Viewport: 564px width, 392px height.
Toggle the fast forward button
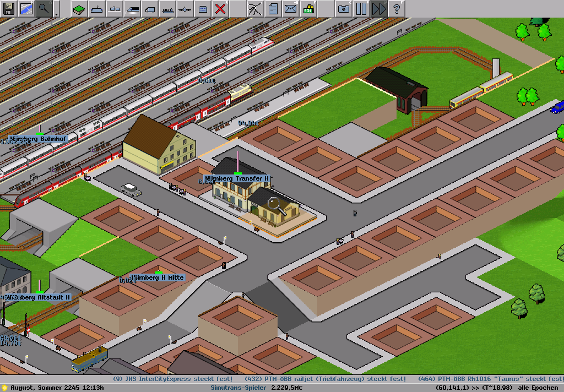(x=378, y=8)
